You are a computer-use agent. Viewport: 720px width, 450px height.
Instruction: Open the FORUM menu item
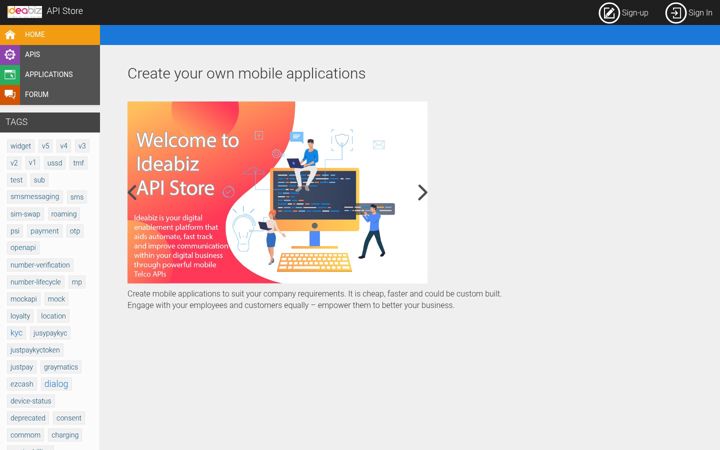pyautogui.click(x=50, y=95)
